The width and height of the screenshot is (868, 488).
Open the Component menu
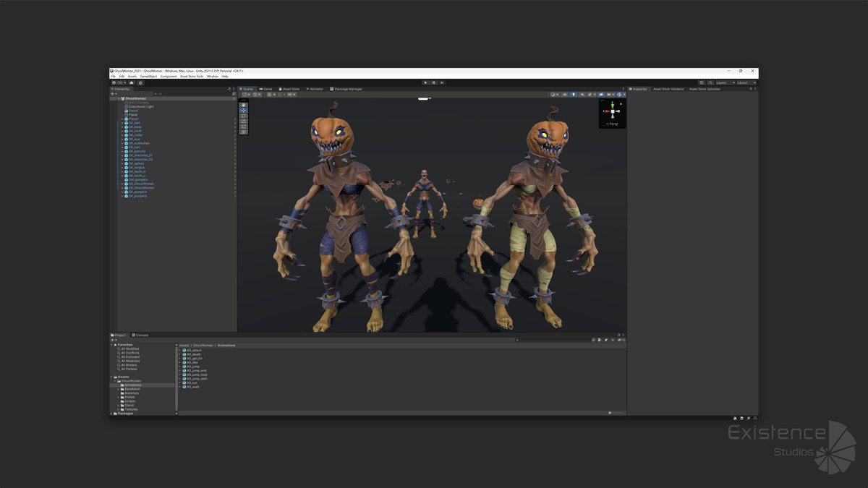tap(169, 76)
